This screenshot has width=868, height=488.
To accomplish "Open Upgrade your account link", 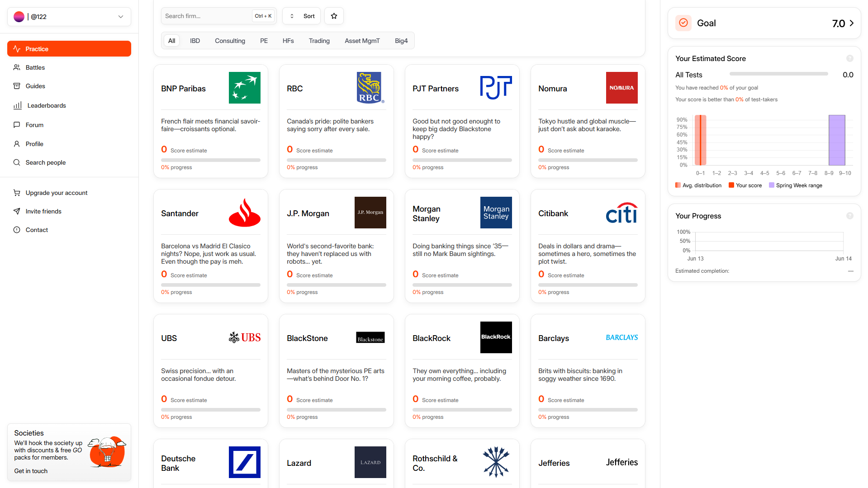I will point(69,193).
